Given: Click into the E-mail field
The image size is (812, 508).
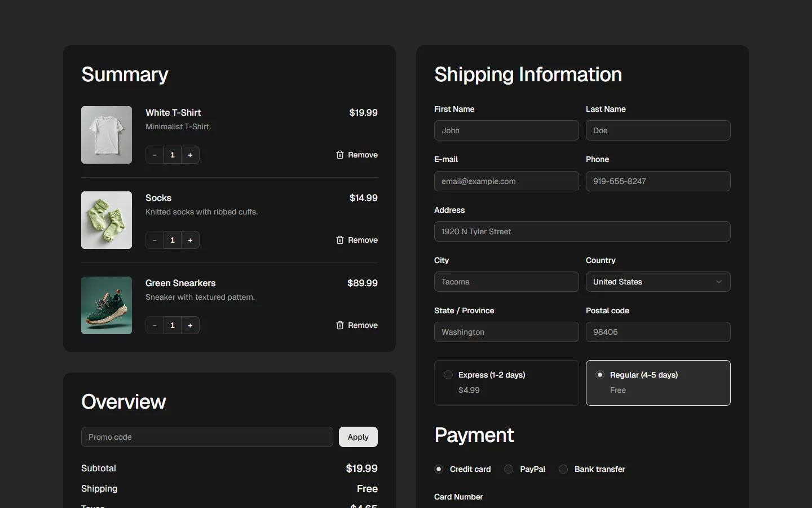Looking at the screenshot, I should [x=506, y=181].
